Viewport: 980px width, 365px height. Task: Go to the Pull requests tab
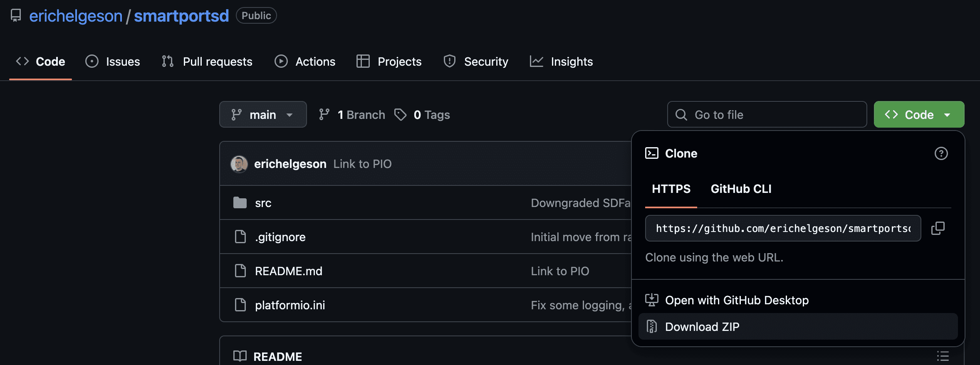click(207, 62)
